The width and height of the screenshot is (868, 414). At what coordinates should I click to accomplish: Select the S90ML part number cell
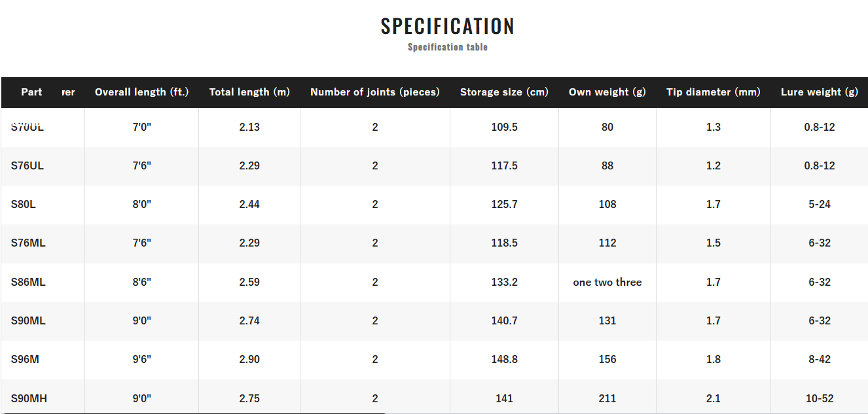point(28,321)
